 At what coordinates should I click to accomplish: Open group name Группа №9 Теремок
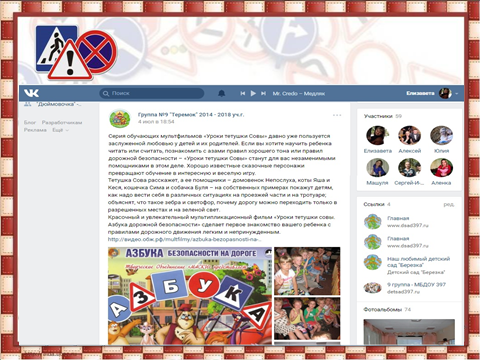[x=191, y=115]
